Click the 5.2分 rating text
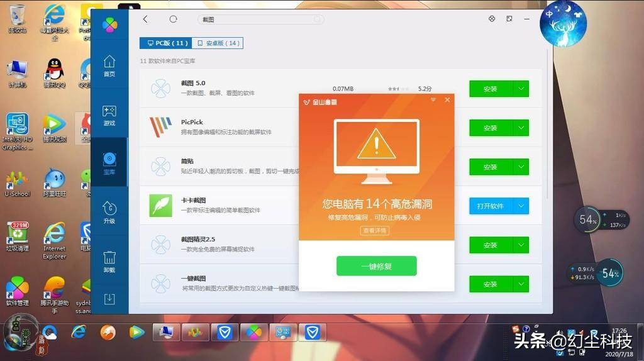This screenshot has height=361, width=644. coord(425,89)
